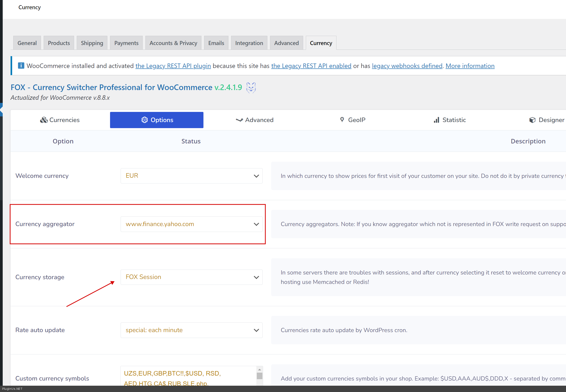Click the Description column header

click(x=528, y=141)
